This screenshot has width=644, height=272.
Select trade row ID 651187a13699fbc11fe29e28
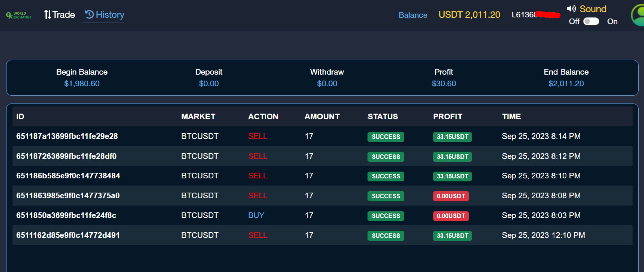(67, 136)
